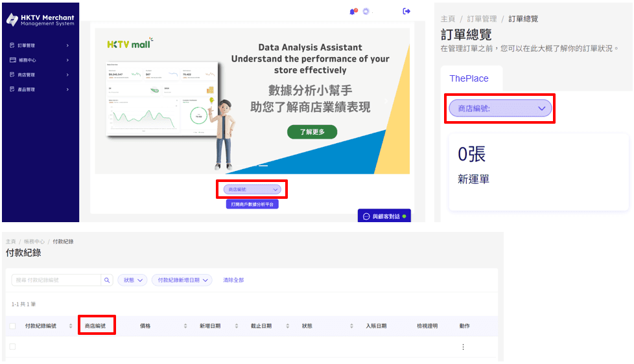Tick the header select-all checkbox
The width and height of the screenshot is (634, 364).
pyautogui.click(x=12, y=326)
